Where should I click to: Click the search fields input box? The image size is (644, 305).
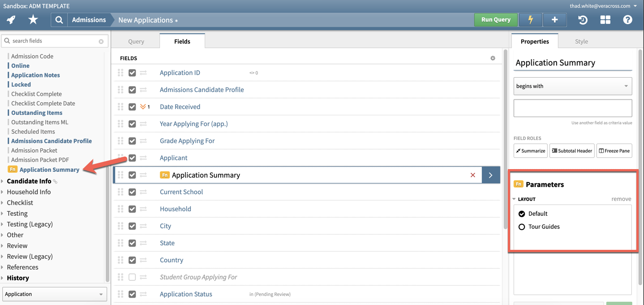[54, 40]
